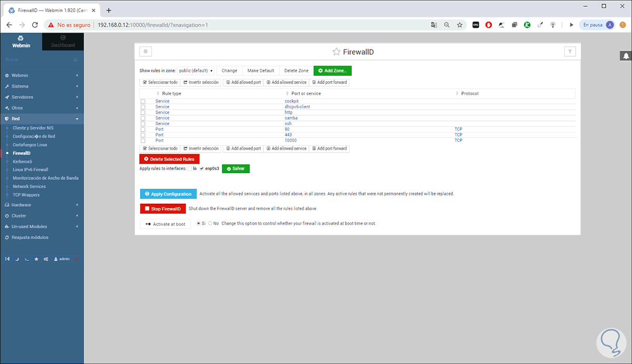
Task: Switch to the Dashboard tab
Action: (x=63, y=42)
